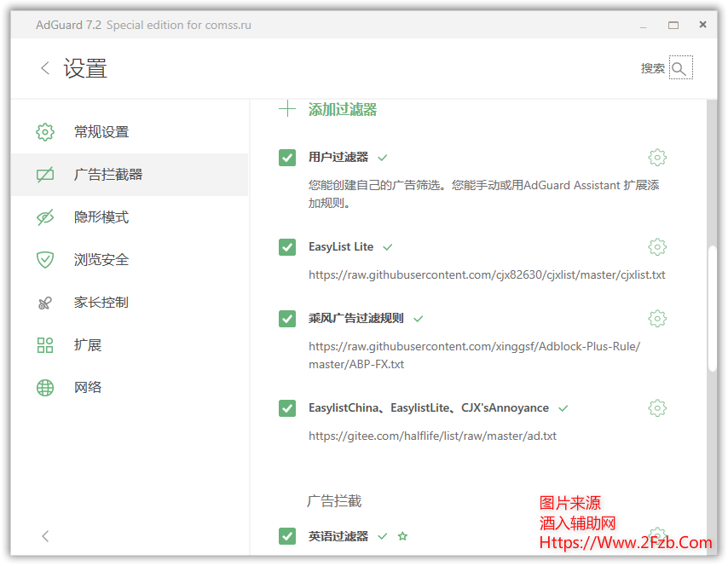Screen dimensions: 728x566
Task: Open settings gear for EasyList Lite
Action: [x=657, y=247]
